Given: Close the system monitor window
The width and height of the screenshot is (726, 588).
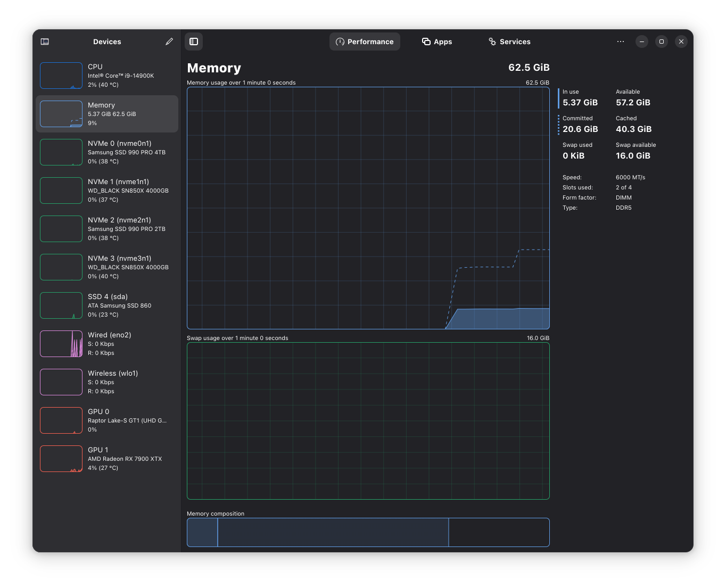Looking at the screenshot, I should click(x=681, y=42).
